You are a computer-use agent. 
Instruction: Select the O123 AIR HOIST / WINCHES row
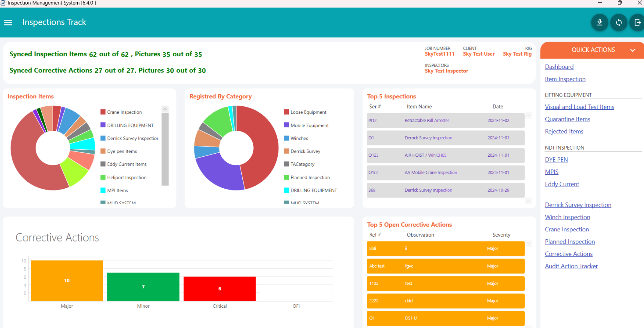click(x=445, y=155)
